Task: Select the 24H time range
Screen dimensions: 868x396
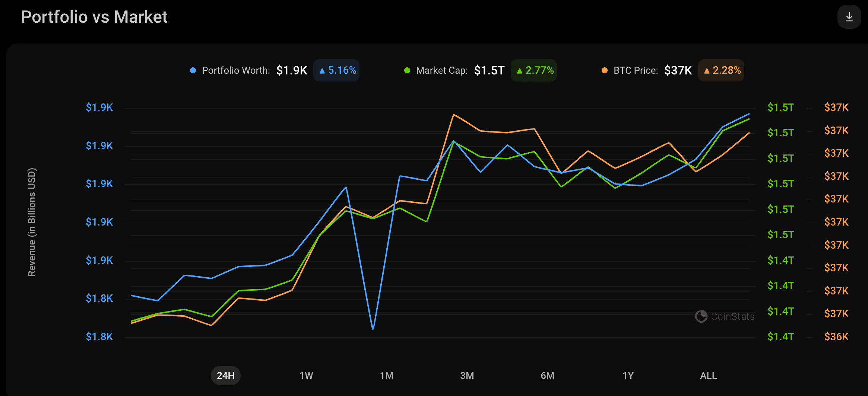Action: tap(226, 376)
